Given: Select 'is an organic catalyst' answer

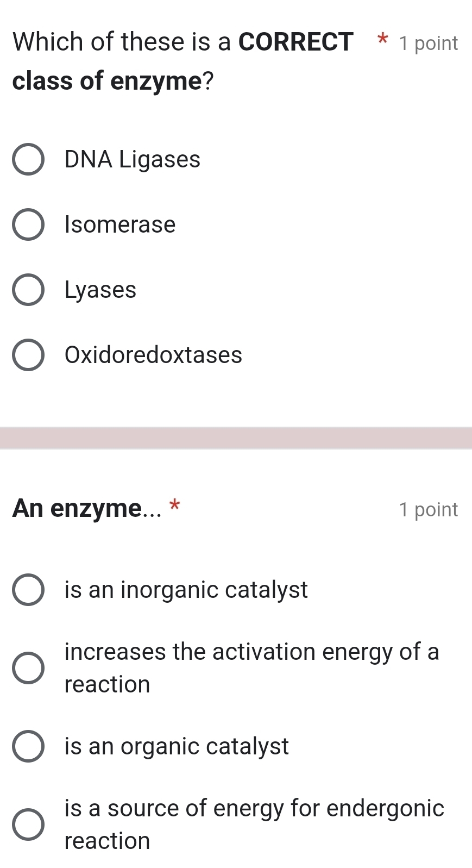Looking at the screenshot, I should click(x=29, y=746).
